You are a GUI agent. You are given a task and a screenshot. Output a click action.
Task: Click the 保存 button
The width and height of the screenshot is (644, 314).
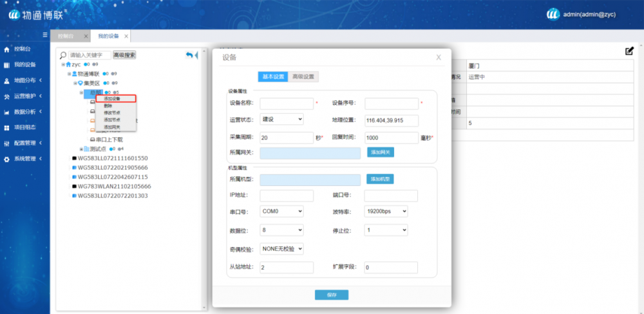point(332,295)
